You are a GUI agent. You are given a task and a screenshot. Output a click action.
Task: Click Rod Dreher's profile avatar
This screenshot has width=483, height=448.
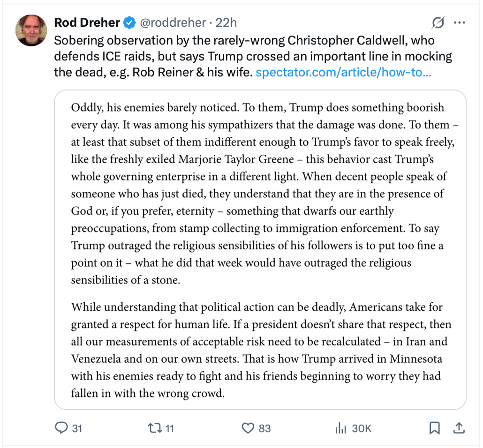[x=31, y=30]
